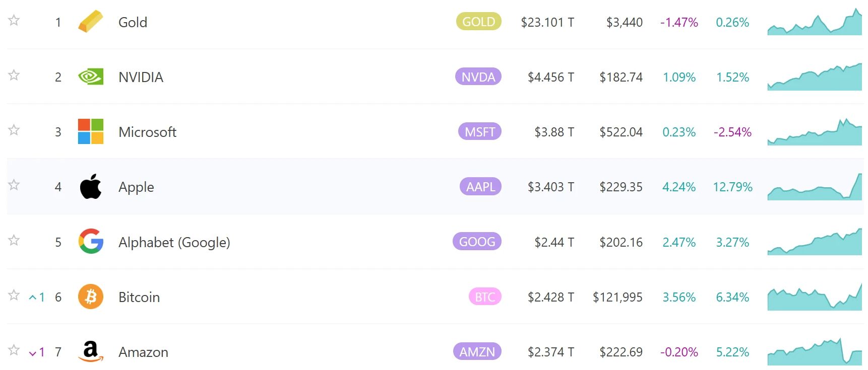This screenshot has width=868, height=370.
Task: Open the NVIDIA name link
Action: point(141,78)
